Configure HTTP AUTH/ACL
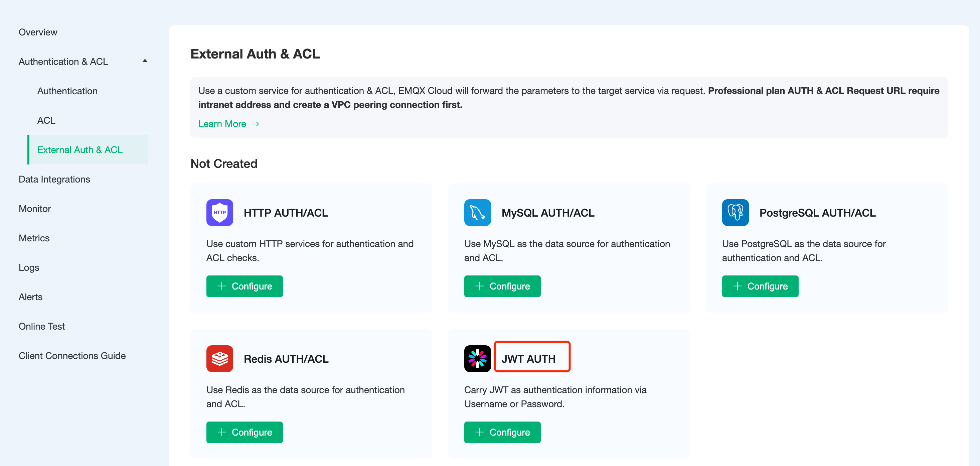This screenshot has height=466, width=980. tap(244, 286)
